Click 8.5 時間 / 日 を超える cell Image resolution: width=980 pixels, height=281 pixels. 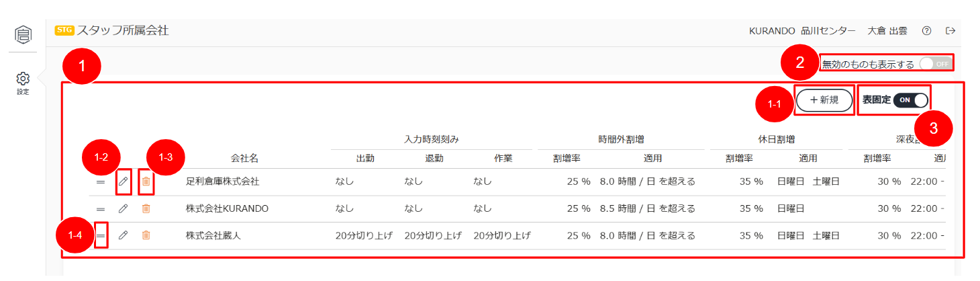pyautogui.click(x=647, y=208)
